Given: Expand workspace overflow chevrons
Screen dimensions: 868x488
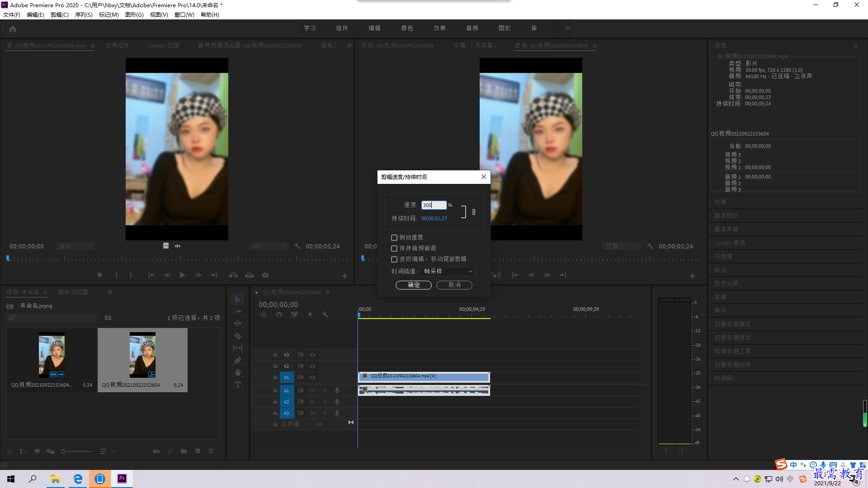Looking at the screenshot, I should click(568, 28).
